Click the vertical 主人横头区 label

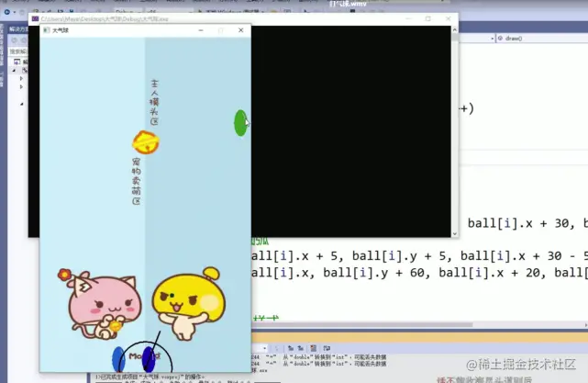pyautogui.click(x=154, y=102)
